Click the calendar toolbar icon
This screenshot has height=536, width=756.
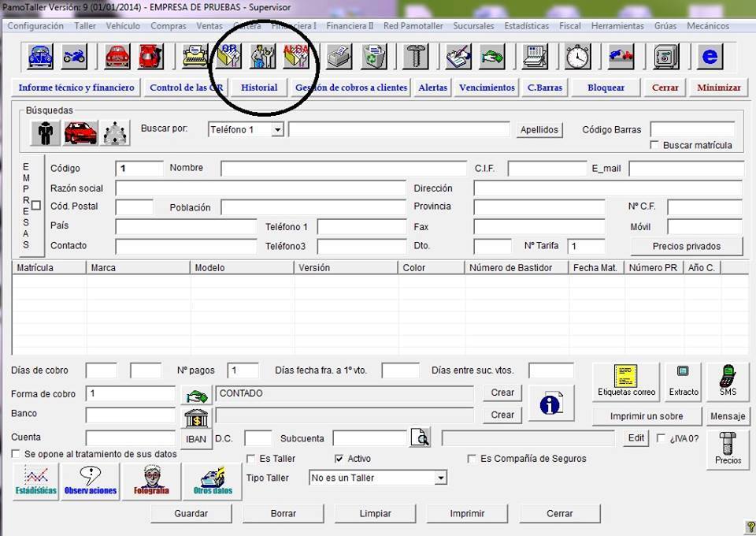535,57
